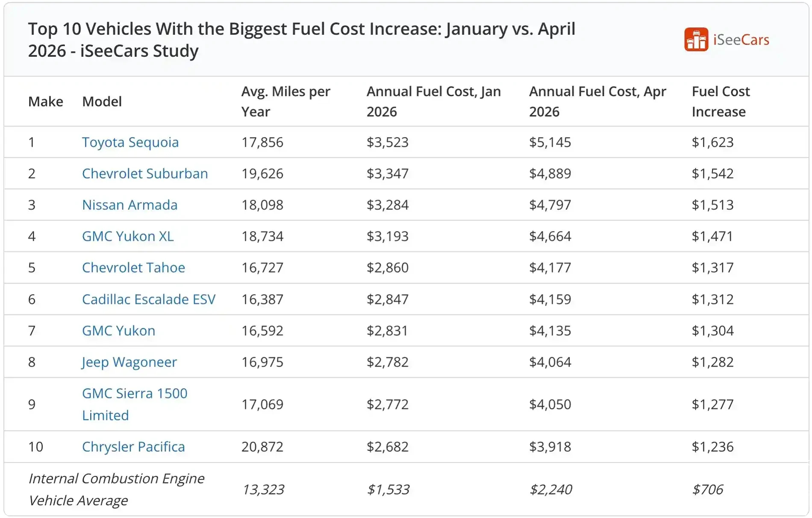The height and width of the screenshot is (518, 812).
Task: Select the $2,860 cost cell
Action: click(x=388, y=268)
